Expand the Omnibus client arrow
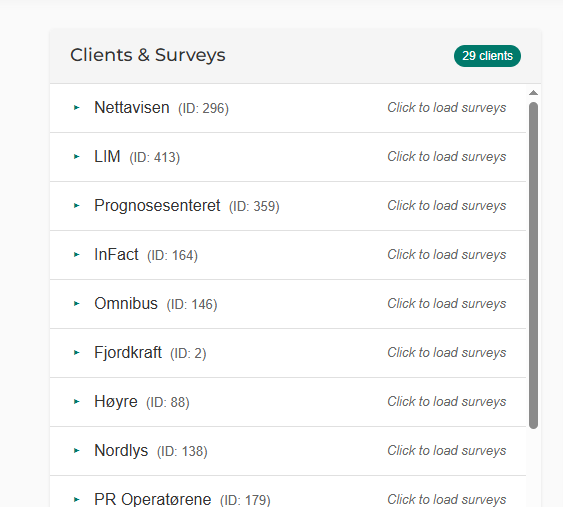Viewport: 563px width, 507px height. (76, 303)
